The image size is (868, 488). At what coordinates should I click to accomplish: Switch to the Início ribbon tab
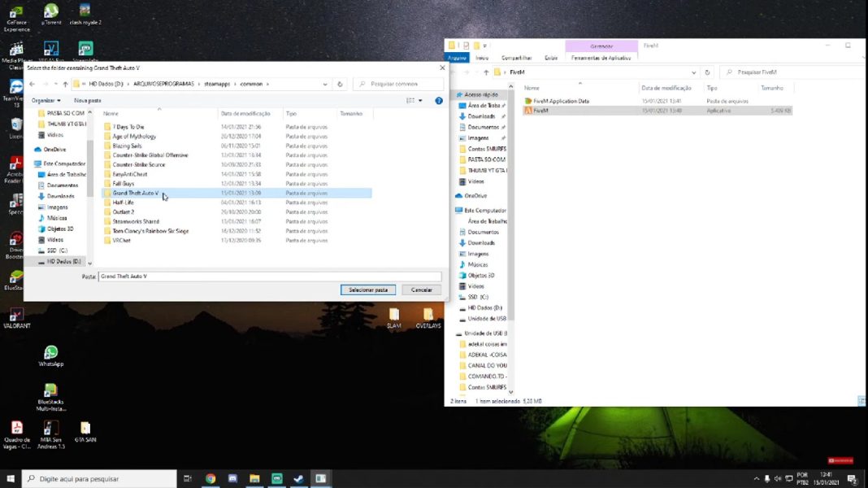[482, 58]
